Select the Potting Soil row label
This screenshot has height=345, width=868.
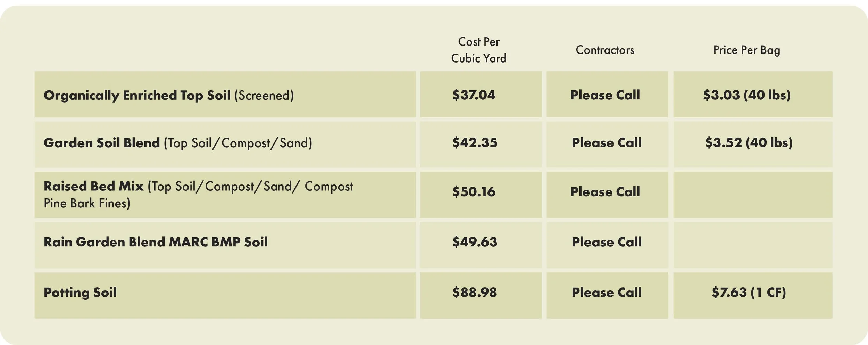(80, 293)
